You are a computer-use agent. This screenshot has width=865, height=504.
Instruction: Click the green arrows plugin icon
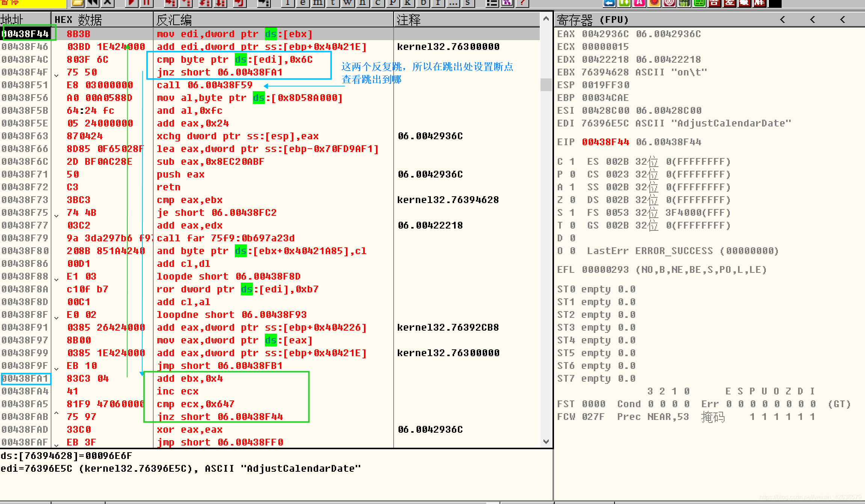pos(624,3)
